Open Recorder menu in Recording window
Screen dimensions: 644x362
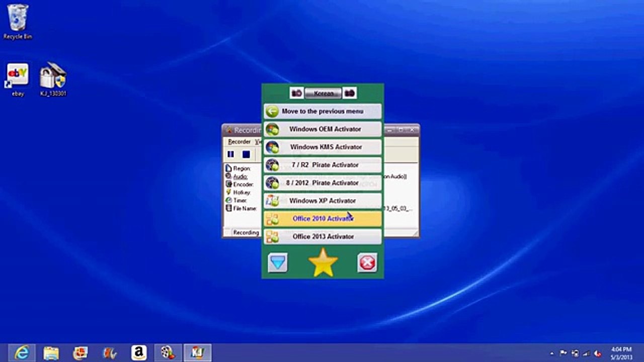239,142
